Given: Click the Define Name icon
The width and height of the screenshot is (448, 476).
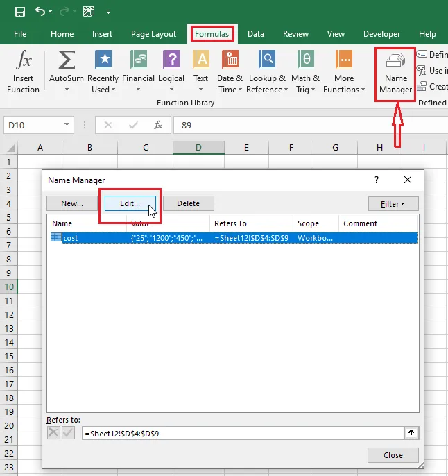Looking at the screenshot, I should click(422, 54).
